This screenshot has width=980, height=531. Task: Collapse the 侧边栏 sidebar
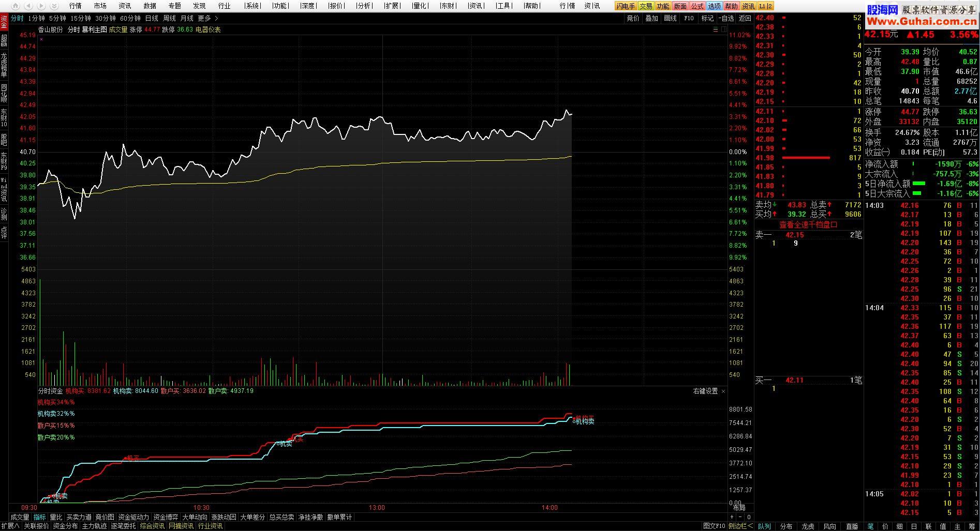(x=740, y=526)
